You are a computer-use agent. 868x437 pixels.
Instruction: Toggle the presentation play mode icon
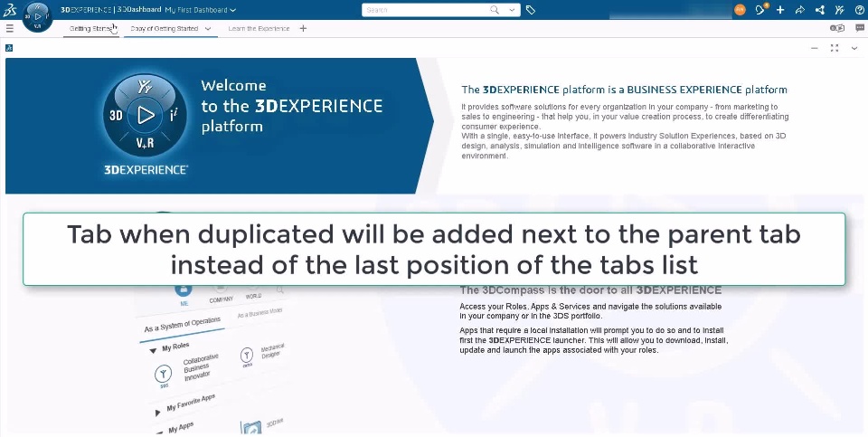[x=837, y=28]
